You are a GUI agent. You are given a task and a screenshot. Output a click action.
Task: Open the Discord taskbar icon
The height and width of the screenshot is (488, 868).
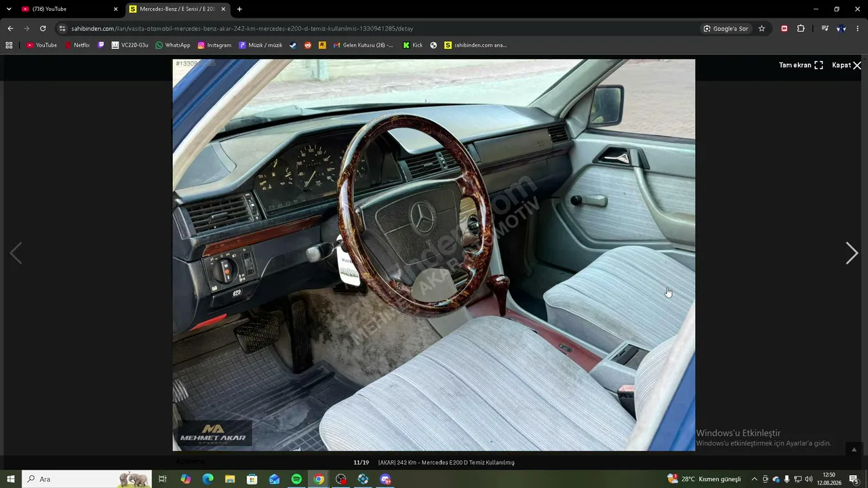pos(385,479)
